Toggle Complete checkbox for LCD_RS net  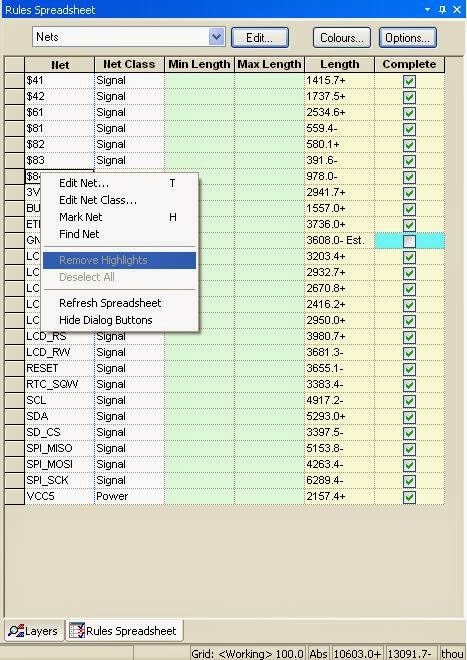pos(409,337)
